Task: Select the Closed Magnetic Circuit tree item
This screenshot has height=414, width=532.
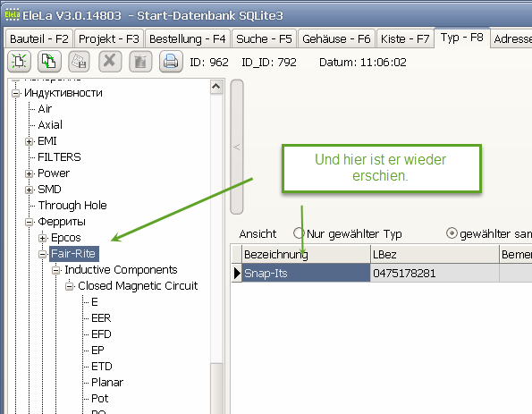Action: coord(138,286)
